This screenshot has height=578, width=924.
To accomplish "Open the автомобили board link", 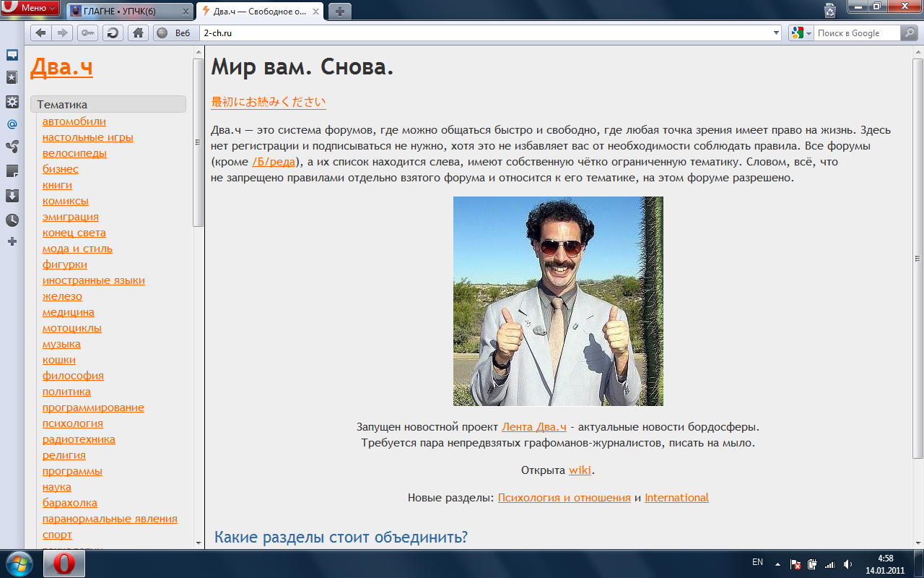I will [x=74, y=121].
